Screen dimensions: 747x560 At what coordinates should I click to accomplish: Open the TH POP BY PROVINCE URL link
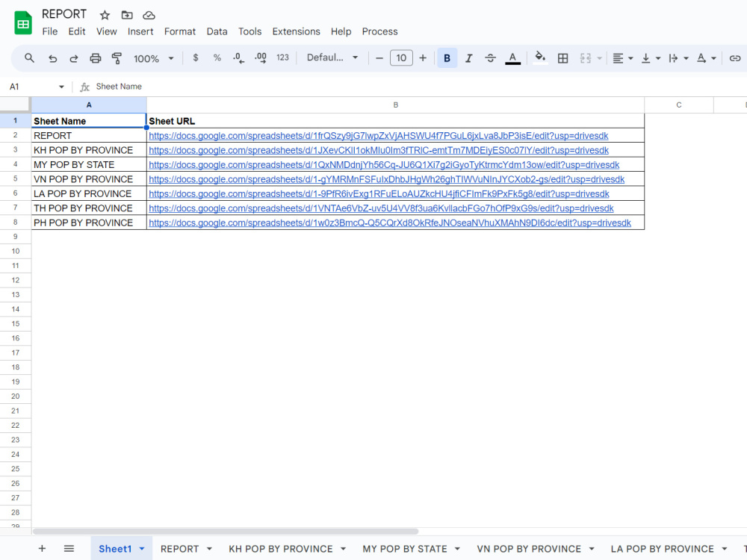click(381, 208)
